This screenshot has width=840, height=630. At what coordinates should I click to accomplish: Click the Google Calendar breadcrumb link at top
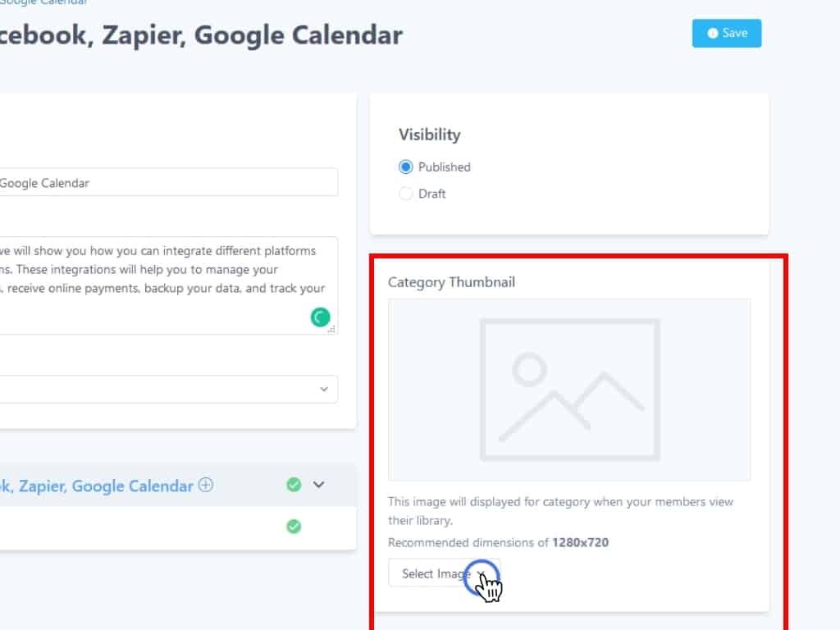pos(43,2)
